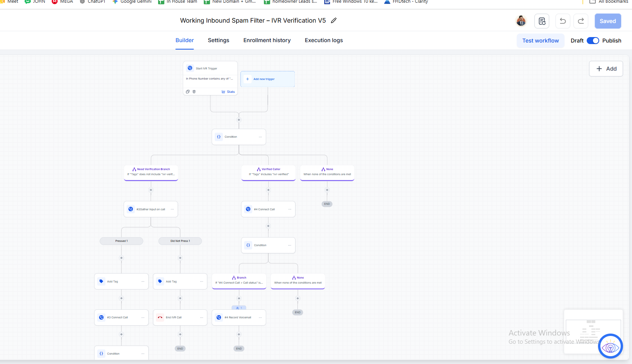Open the Google Gemini bookmark
Screen dimensions: 632x364
click(132, 2)
